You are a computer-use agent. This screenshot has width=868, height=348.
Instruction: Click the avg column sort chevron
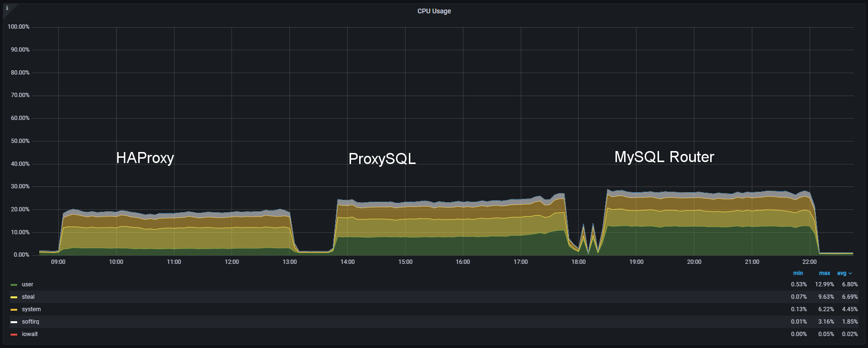[x=850, y=274]
